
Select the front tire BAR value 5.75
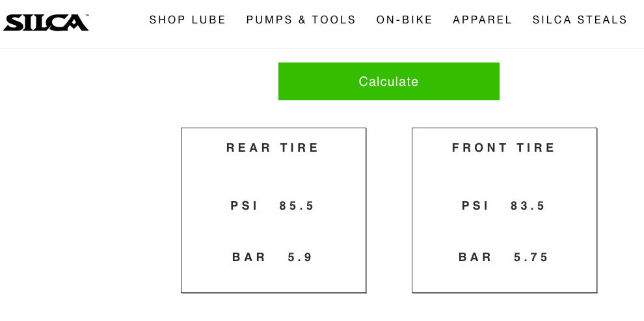point(531,257)
